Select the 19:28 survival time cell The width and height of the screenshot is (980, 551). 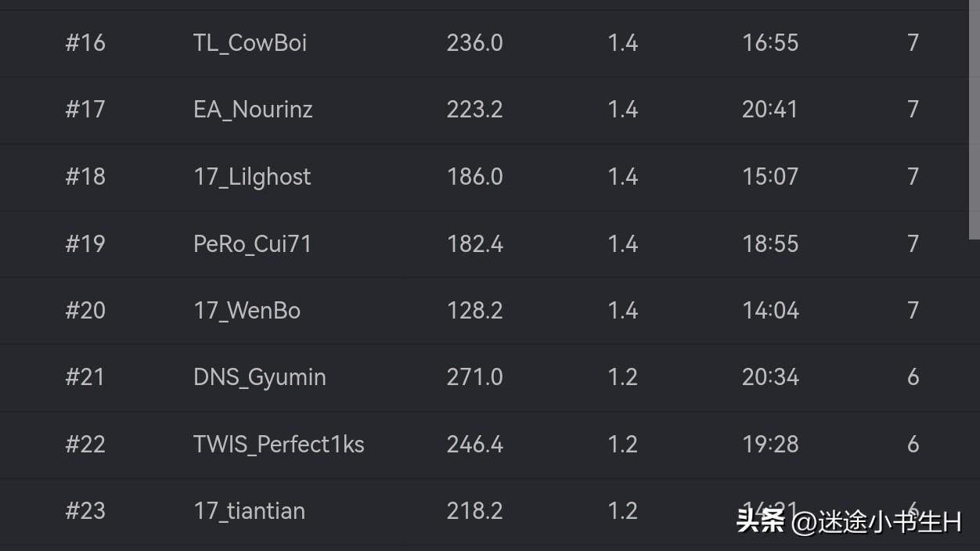pyautogui.click(x=770, y=445)
